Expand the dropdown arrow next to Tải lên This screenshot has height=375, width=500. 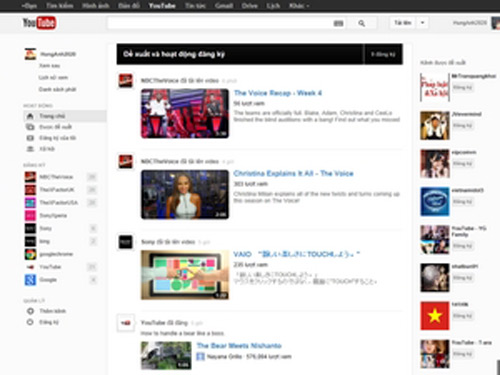pyautogui.click(x=422, y=23)
